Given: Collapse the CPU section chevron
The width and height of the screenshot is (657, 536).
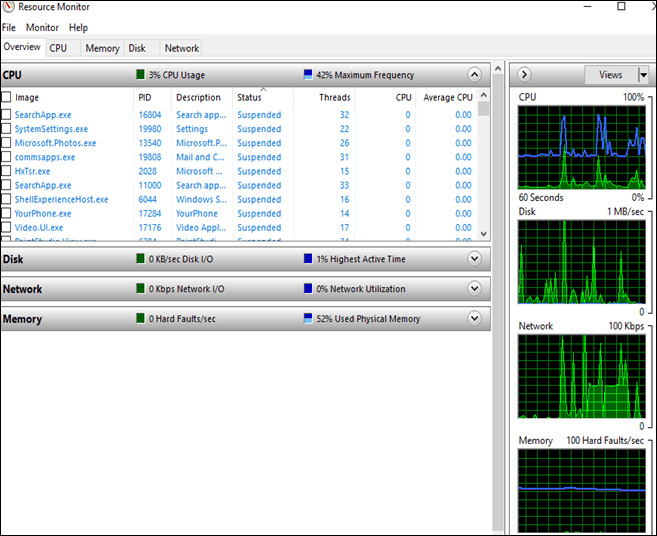Looking at the screenshot, I should (474, 75).
